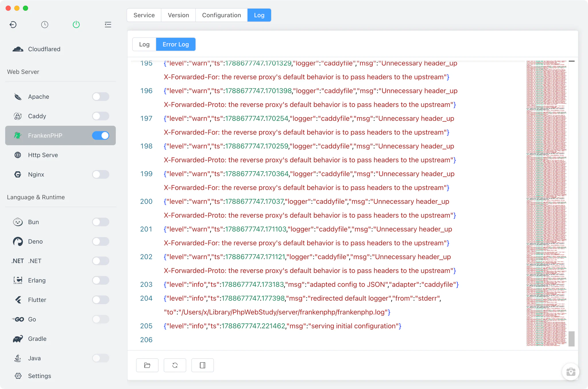Refresh the log with the reload icon
Image resolution: width=588 pixels, height=389 pixels.
pyautogui.click(x=175, y=365)
